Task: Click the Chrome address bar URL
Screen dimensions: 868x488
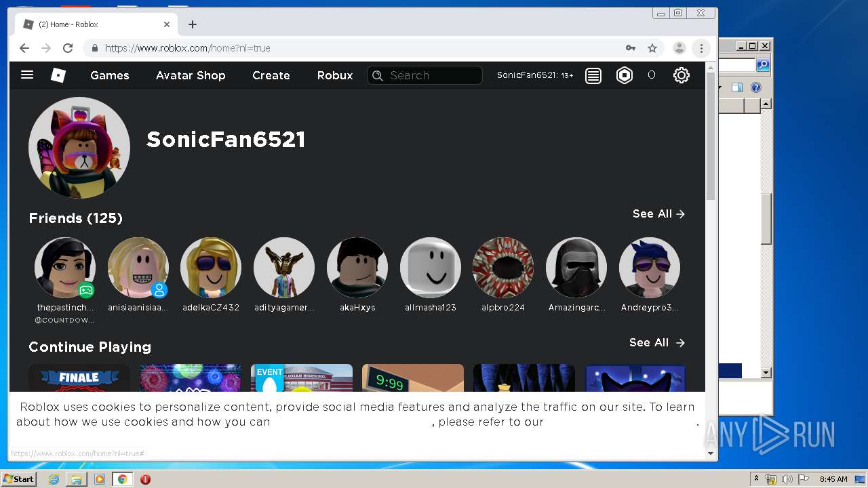Action: 187,48
